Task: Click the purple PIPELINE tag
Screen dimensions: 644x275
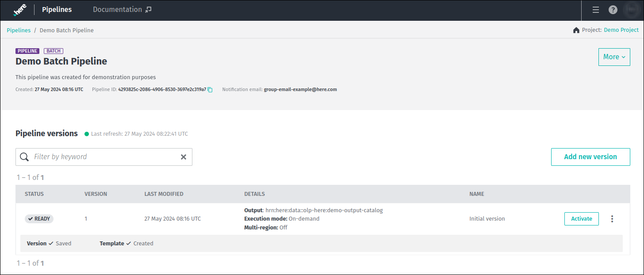Action: click(27, 51)
